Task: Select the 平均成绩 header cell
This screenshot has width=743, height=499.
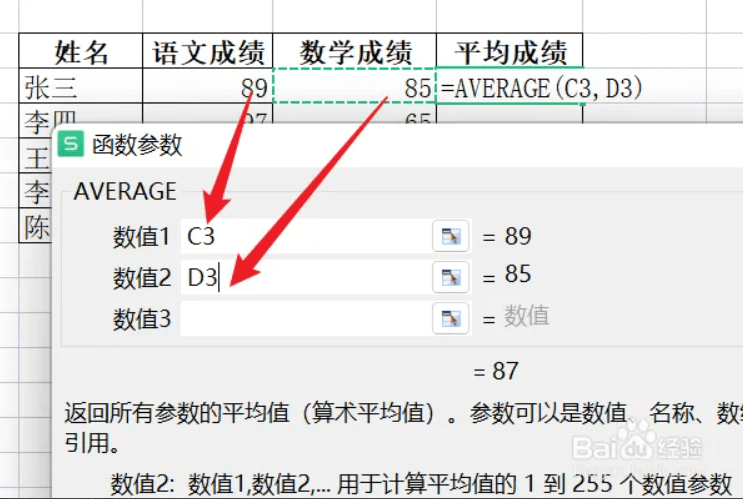Action: pyautogui.click(x=510, y=52)
